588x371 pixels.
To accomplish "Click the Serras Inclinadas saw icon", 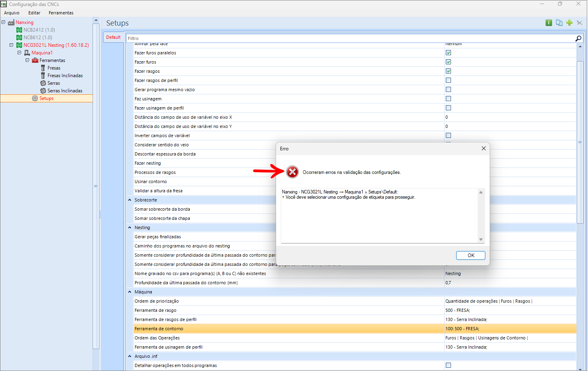I will 43,91.
